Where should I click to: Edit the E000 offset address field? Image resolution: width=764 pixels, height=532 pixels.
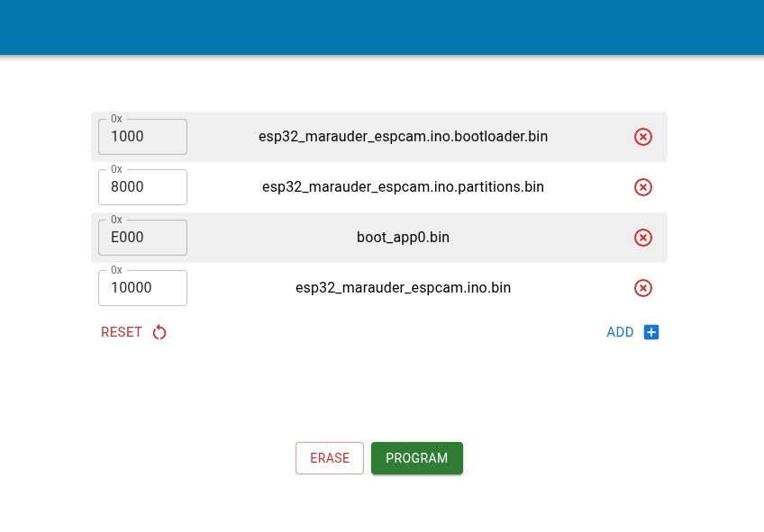[142, 238]
